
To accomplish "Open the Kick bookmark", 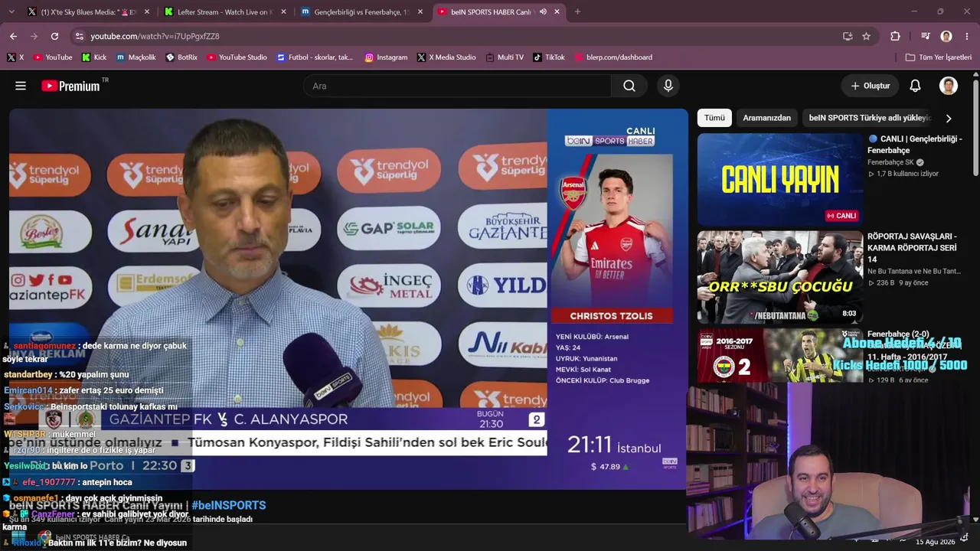I will tap(94, 57).
